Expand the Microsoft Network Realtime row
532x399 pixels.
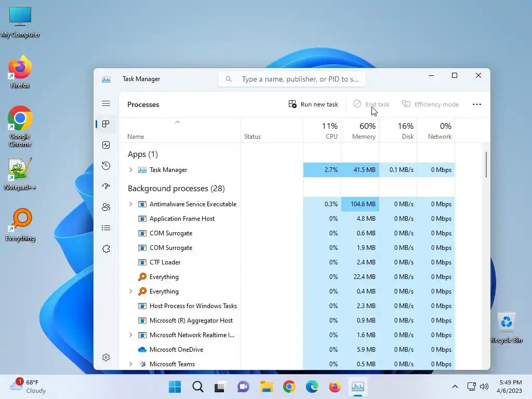coord(130,335)
